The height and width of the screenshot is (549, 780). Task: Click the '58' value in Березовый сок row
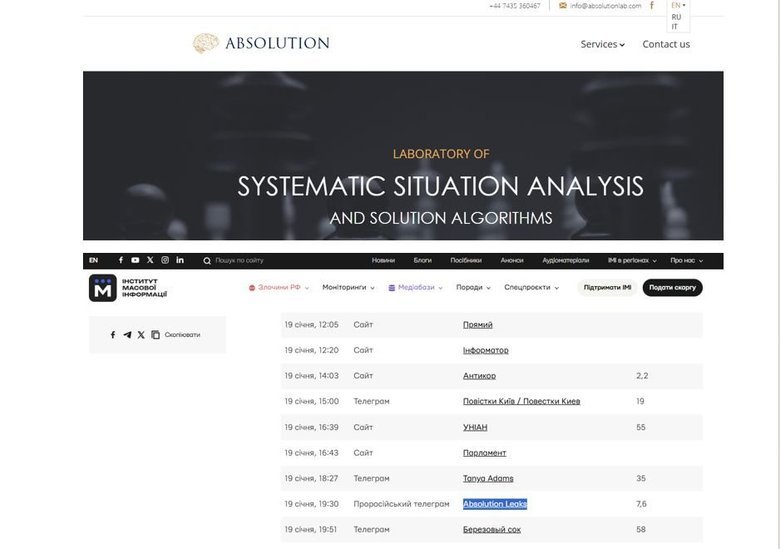click(641, 530)
